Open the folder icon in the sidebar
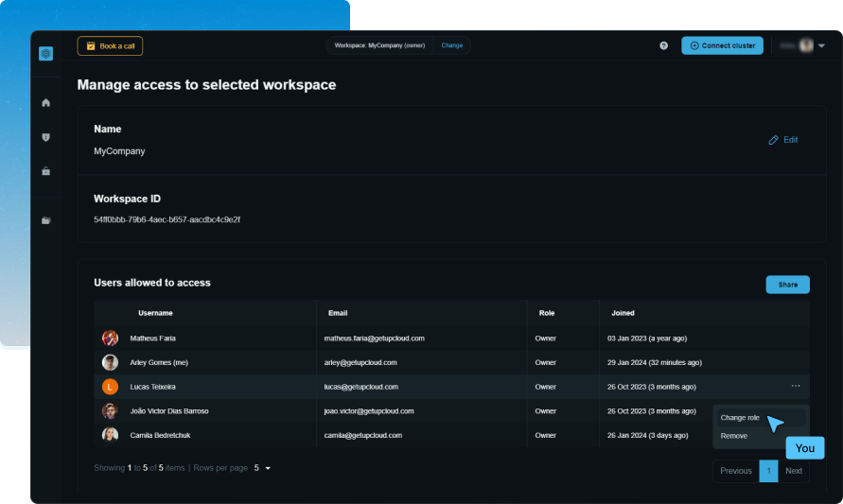843x504 pixels. tap(45, 220)
